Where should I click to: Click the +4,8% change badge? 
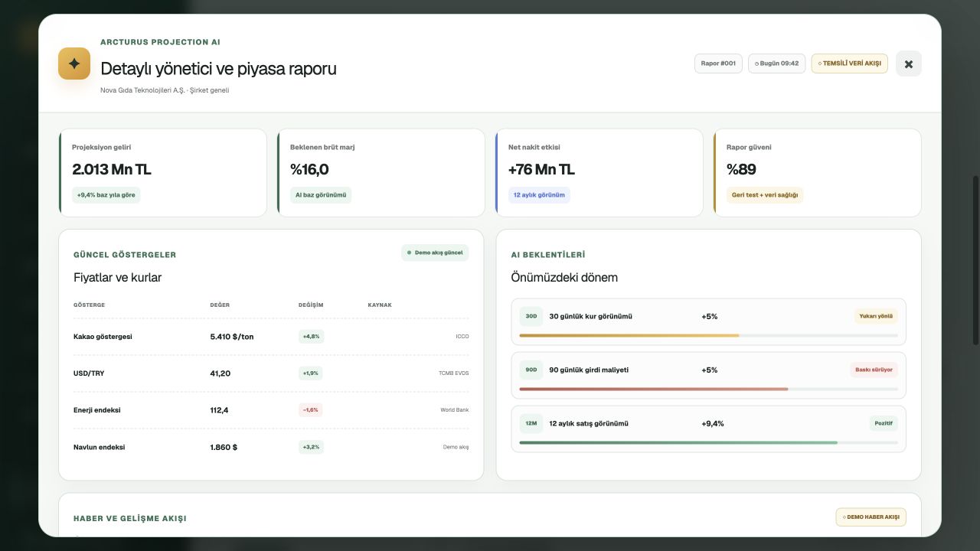(311, 336)
